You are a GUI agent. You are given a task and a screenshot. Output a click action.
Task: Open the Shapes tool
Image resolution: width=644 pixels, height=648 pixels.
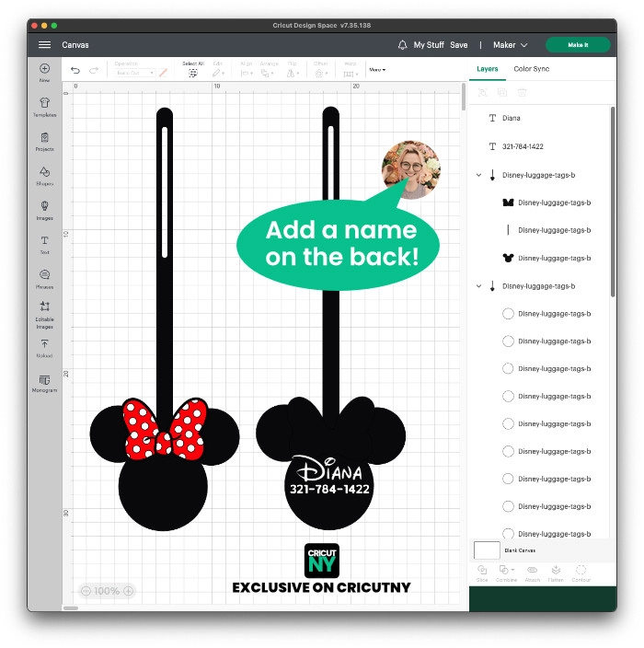[44, 177]
